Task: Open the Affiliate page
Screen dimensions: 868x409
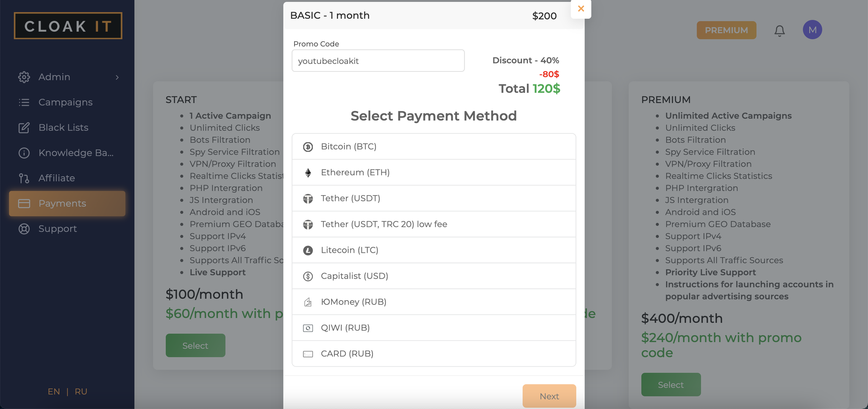Action: 56,178
